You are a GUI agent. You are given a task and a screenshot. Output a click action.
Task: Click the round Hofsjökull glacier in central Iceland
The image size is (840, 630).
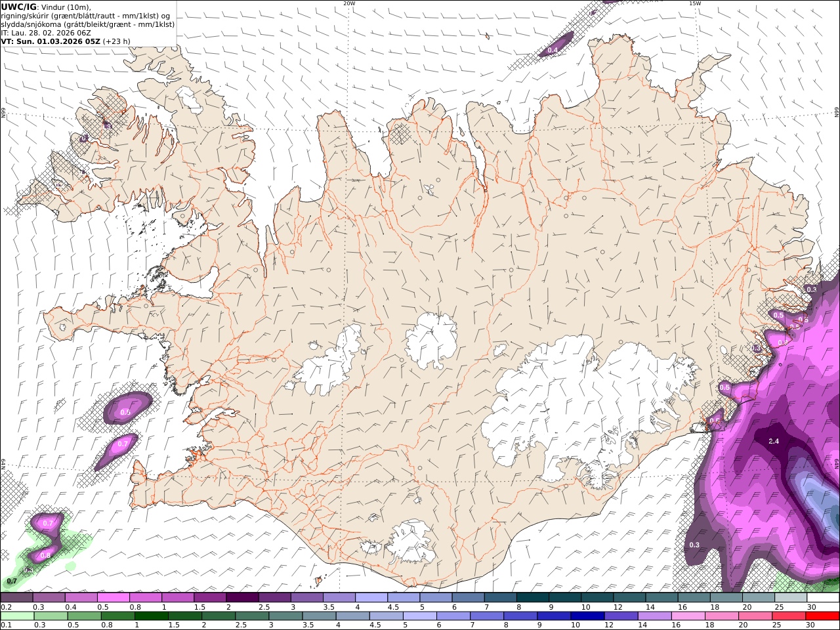[x=431, y=341]
